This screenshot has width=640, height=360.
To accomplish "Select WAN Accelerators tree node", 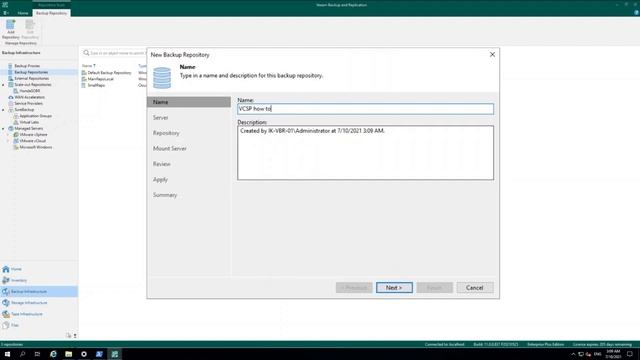I will [x=29, y=97].
